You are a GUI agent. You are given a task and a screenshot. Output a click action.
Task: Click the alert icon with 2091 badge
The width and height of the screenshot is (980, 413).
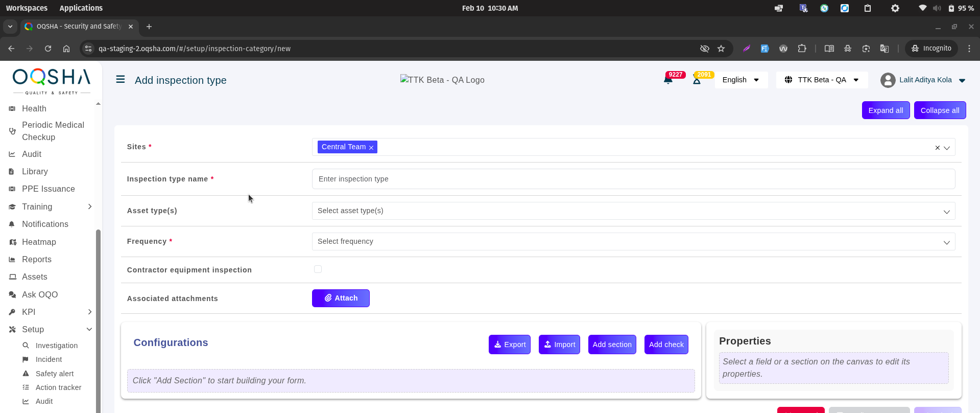pos(697,80)
